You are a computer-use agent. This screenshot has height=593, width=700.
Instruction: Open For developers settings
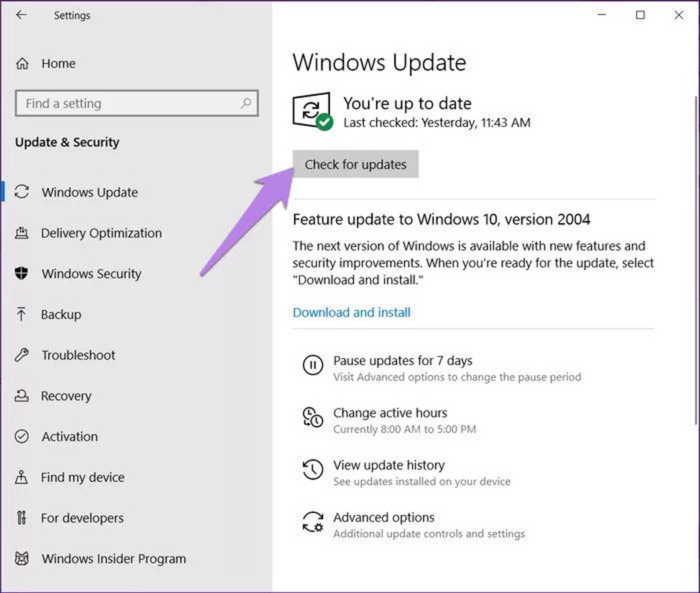82,518
